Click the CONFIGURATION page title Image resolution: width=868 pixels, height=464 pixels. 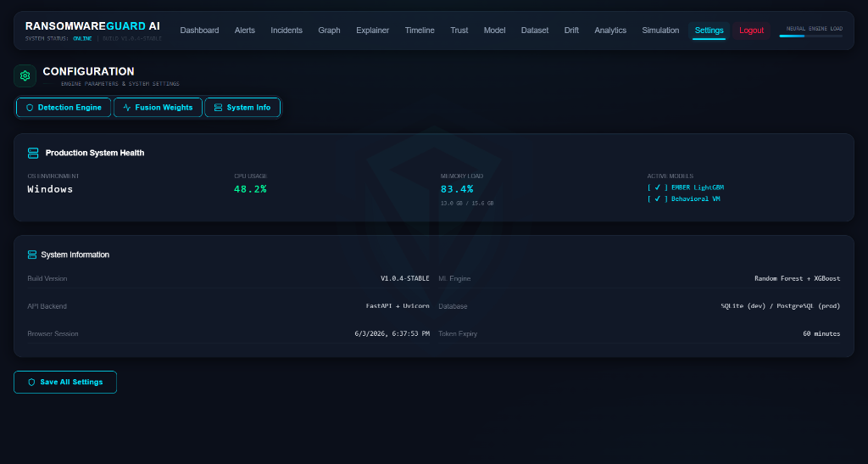pyautogui.click(x=88, y=71)
